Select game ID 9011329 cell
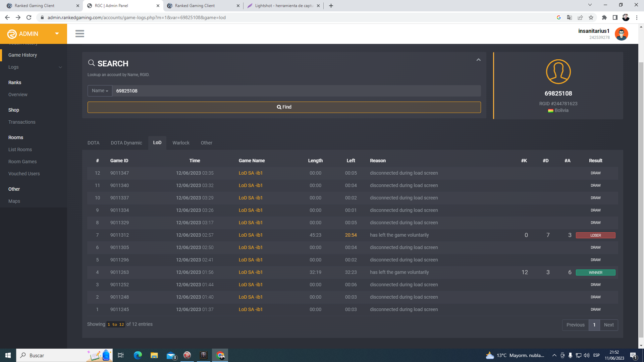The width and height of the screenshot is (644, 362). 119,223
